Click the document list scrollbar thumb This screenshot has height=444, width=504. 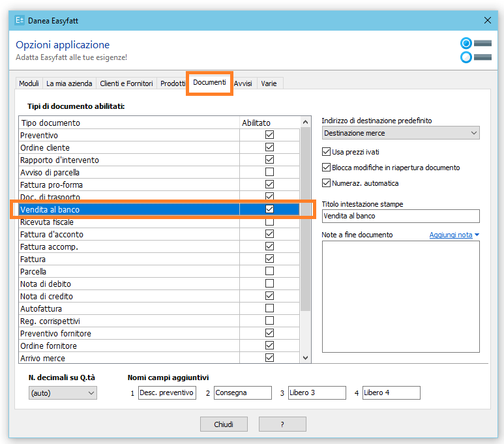(x=305, y=218)
